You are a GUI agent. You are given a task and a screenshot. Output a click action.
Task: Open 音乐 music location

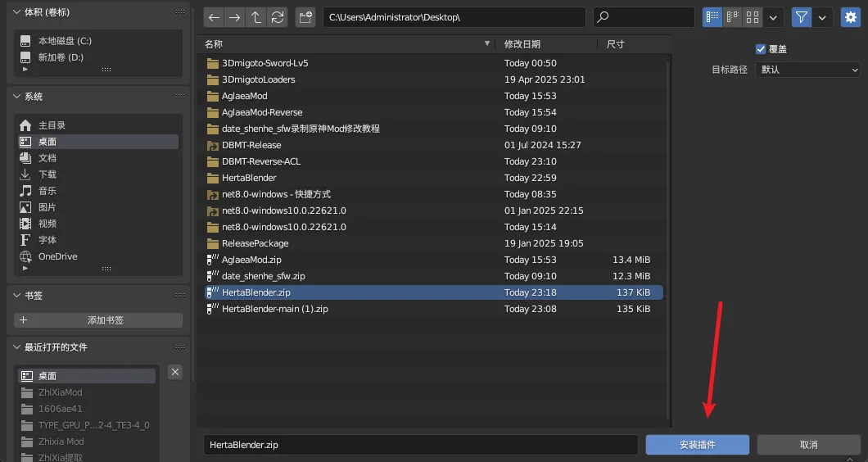[x=98, y=191]
